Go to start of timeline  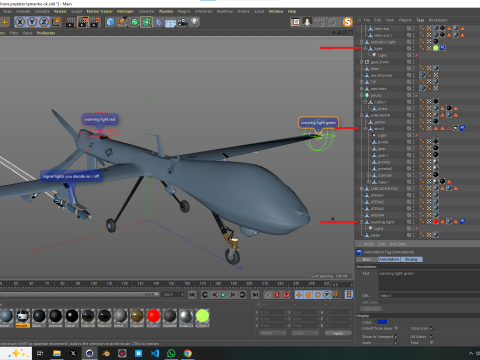click(x=192, y=295)
